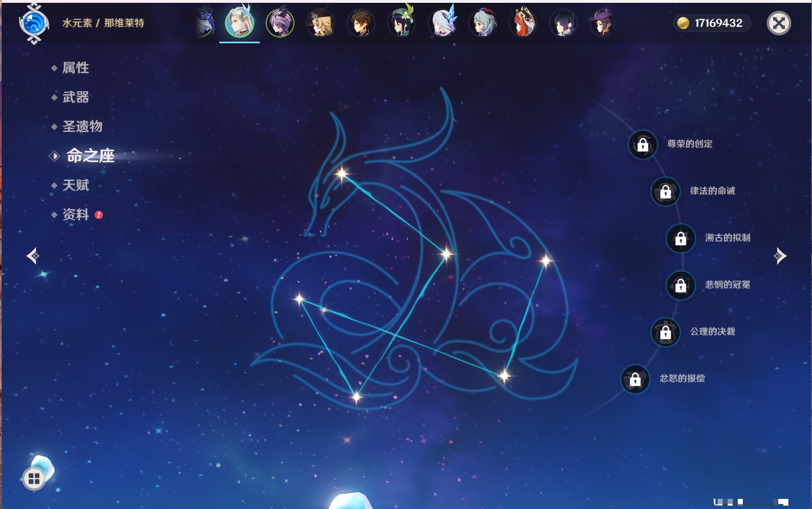Go to the 圣遗物 artifacts page

point(82,127)
